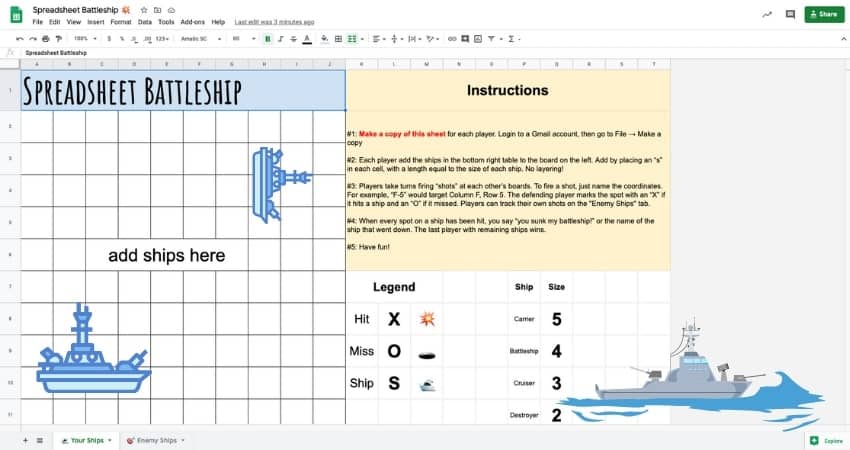Open the fill color picker
850x450 pixels.
click(x=323, y=38)
